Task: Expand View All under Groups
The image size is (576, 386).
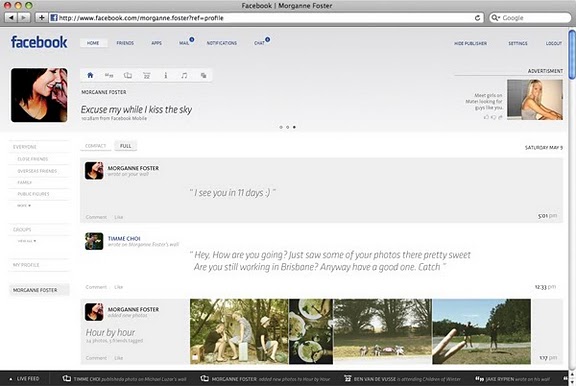Action: [x=27, y=241]
